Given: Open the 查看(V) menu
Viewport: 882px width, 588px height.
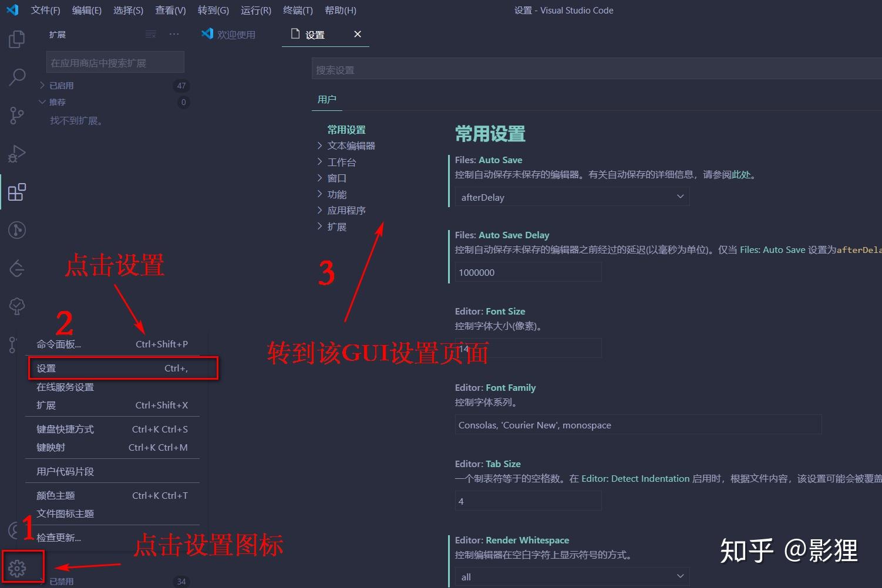Looking at the screenshot, I should click(170, 10).
